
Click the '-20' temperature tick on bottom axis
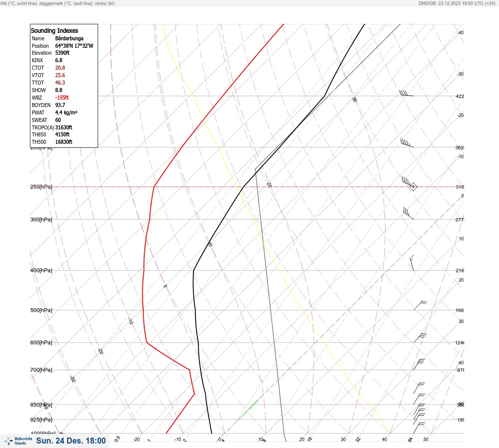click(x=136, y=440)
